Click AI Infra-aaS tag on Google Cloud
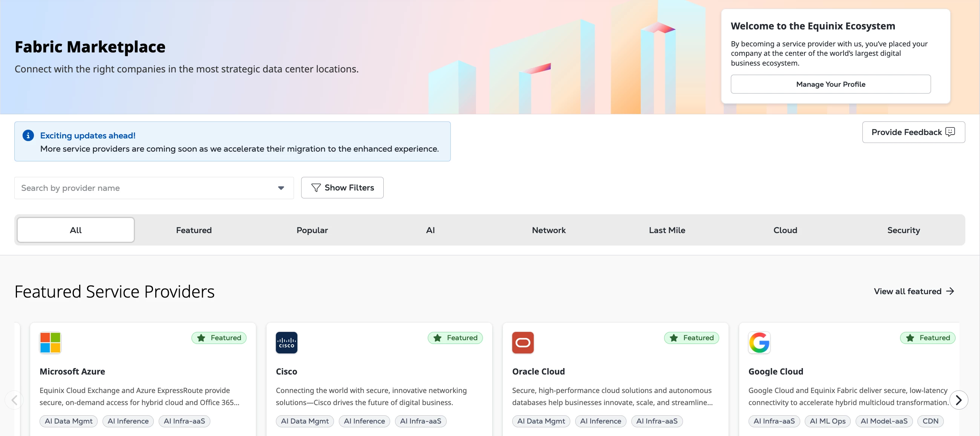The height and width of the screenshot is (436, 980). [774, 421]
